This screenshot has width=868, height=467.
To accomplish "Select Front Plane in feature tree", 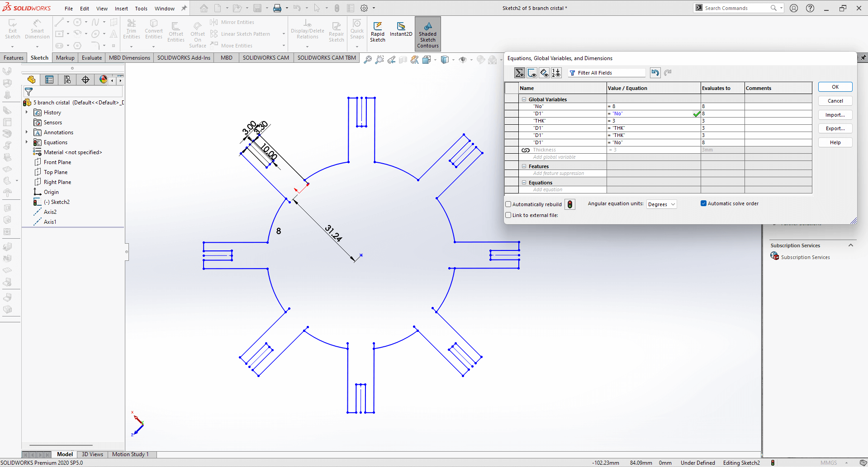I will click(57, 162).
